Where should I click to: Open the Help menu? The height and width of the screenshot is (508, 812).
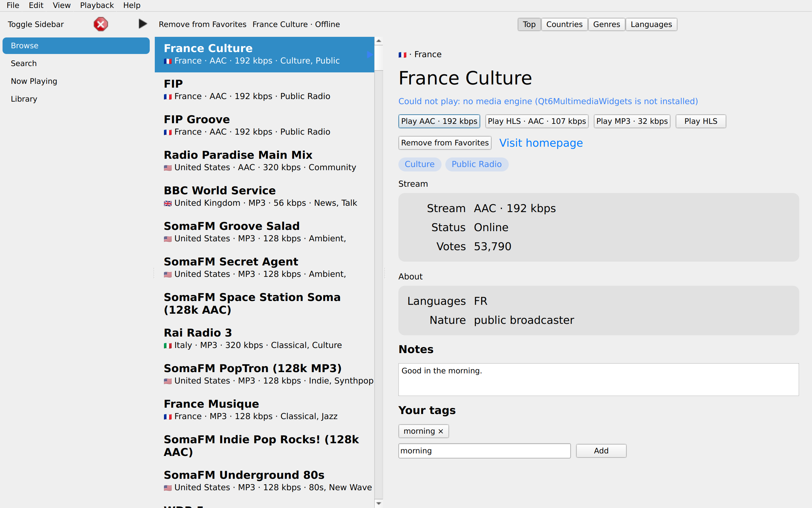132,5
